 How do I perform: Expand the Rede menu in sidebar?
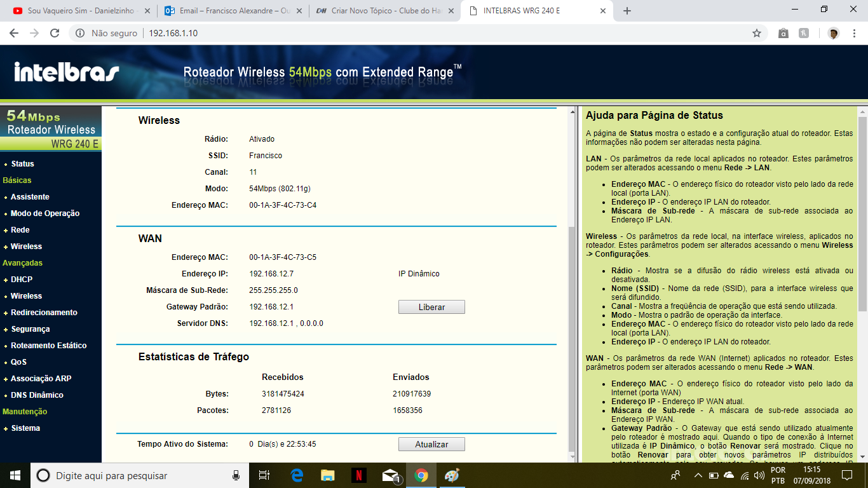tap(20, 230)
